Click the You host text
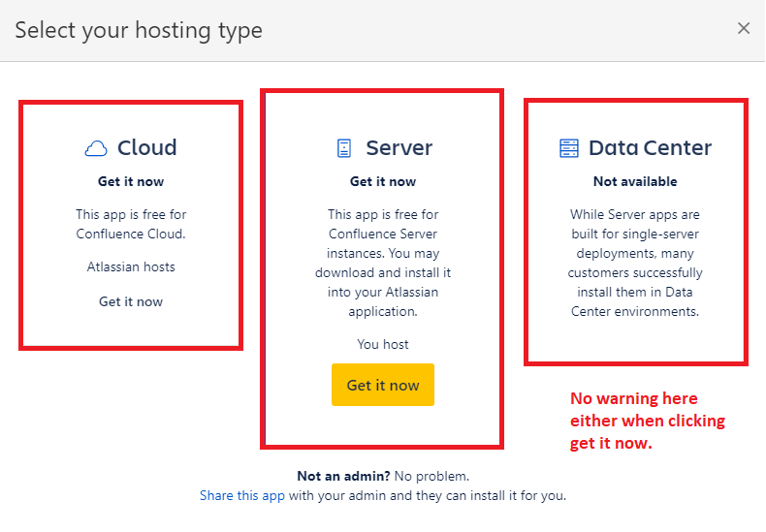The image size is (766, 532). pos(383,345)
